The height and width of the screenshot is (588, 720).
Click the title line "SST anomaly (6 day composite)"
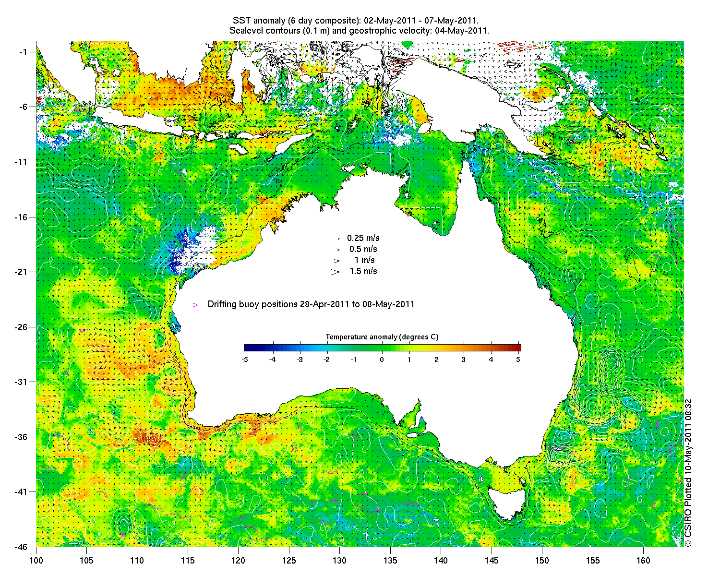[x=355, y=21]
